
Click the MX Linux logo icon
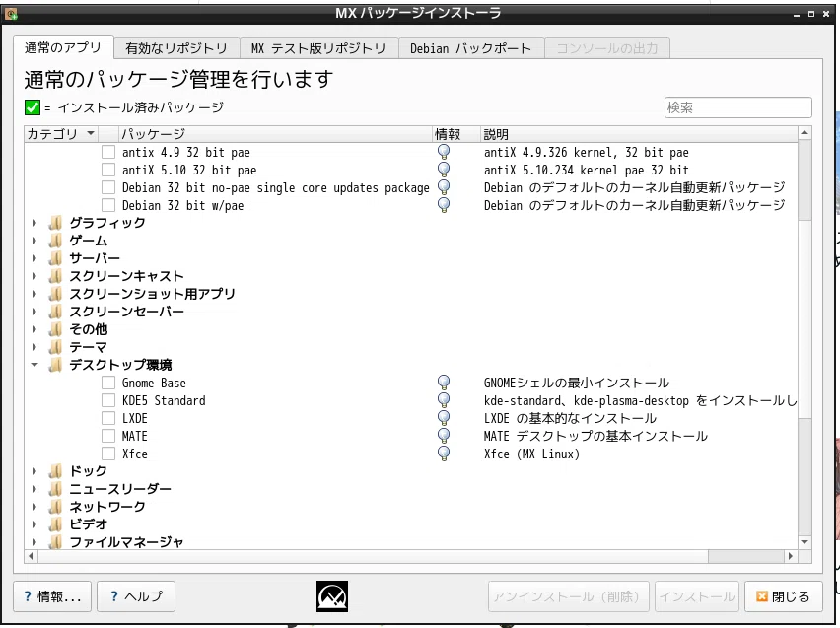click(332, 595)
